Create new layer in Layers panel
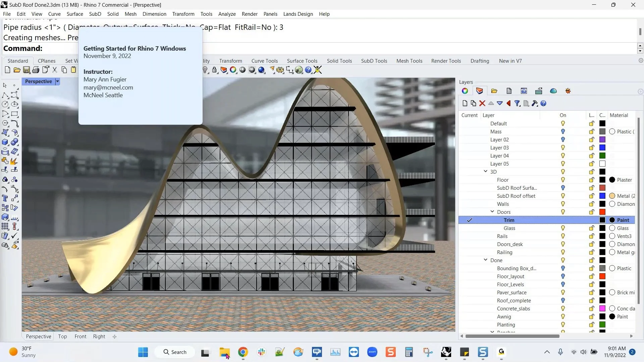 465,103
